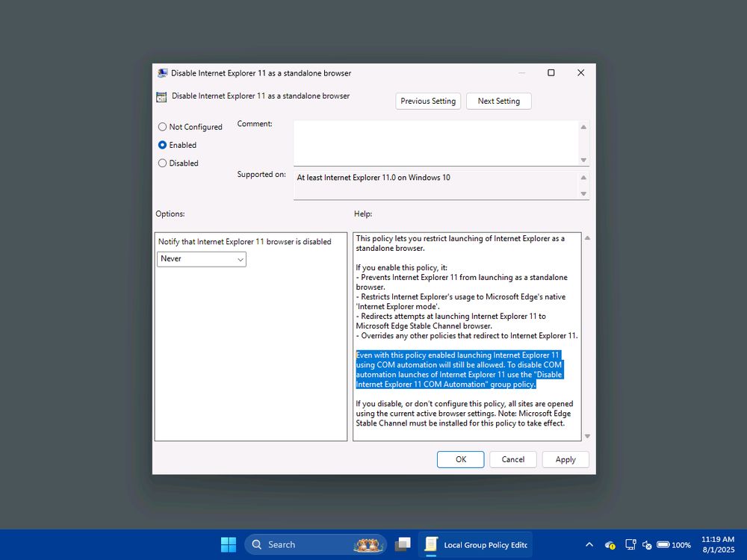Click the 'Notify that Internet Explorer 11 browser is disabled' label
Viewport: 747px width, 560px height.
coord(244,241)
